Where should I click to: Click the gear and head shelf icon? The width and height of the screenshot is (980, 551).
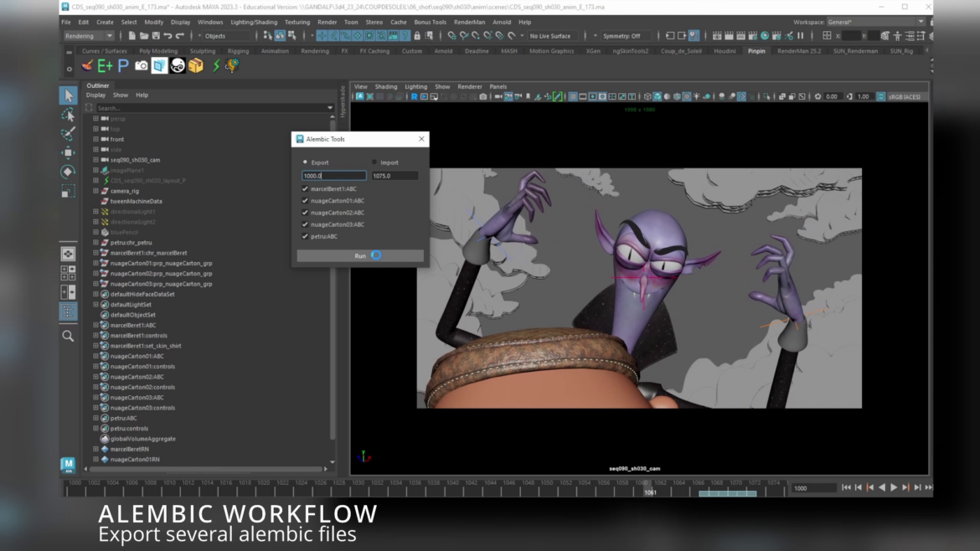point(233,65)
